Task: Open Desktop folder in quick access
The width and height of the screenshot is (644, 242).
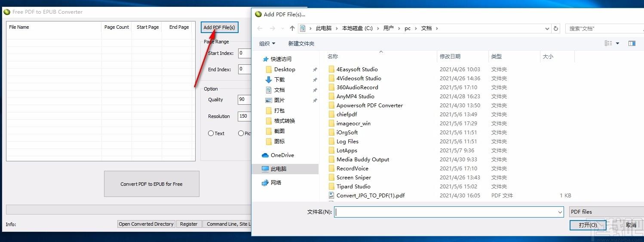Action: click(285, 69)
